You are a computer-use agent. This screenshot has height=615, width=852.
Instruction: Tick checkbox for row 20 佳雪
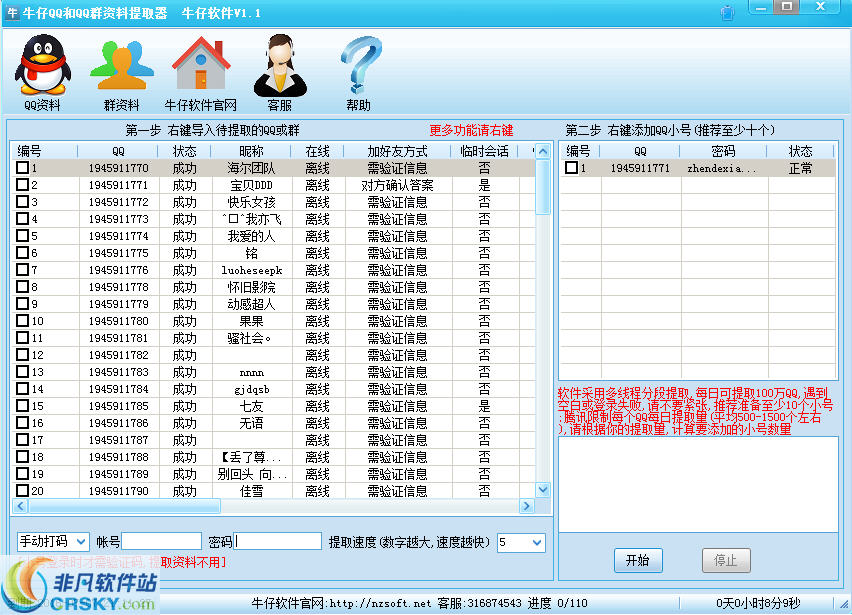(x=22, y=491)
